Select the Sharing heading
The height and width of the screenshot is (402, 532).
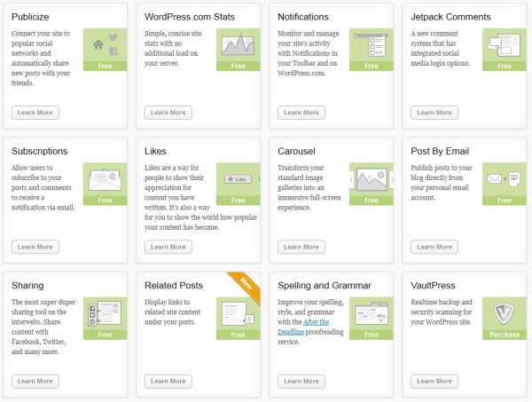[27, 286]
